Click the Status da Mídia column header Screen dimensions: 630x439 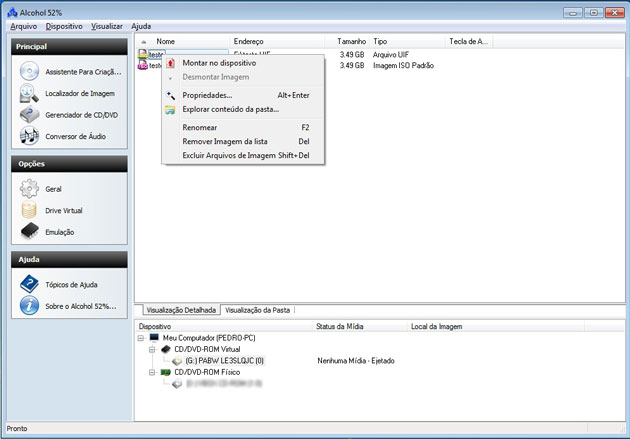point(360,327)
